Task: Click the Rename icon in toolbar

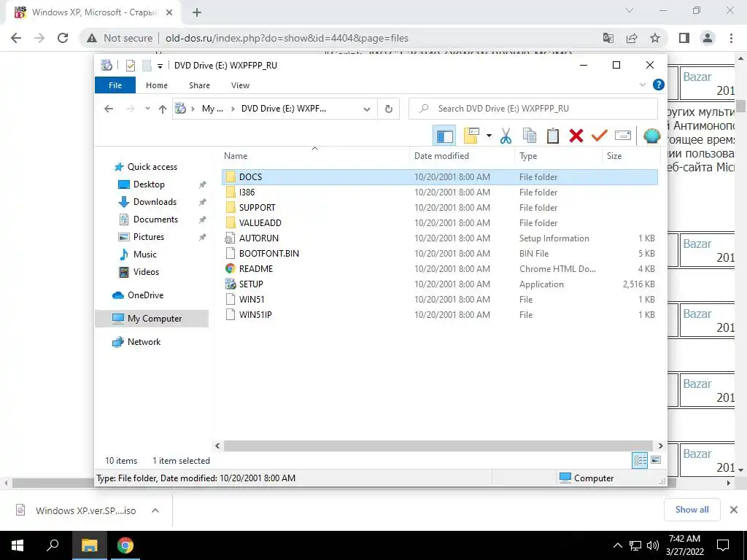Action: (x=623, y=136)
